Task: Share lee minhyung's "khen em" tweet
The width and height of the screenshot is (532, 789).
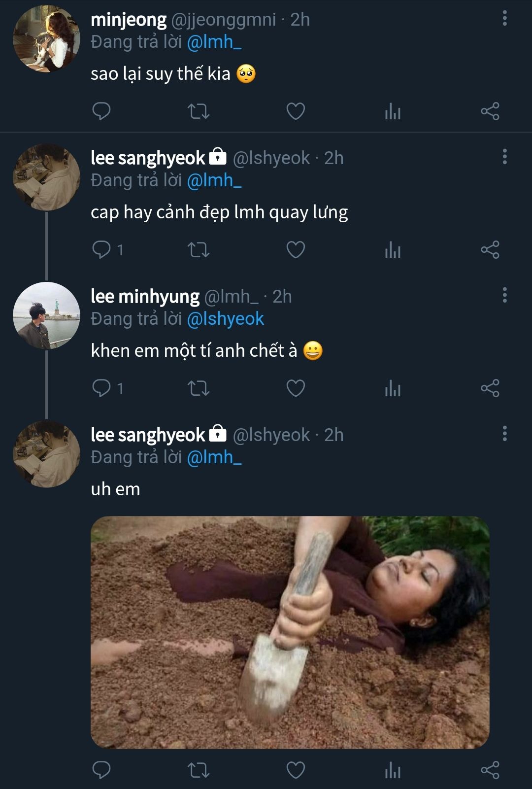Action: point(490,388)
